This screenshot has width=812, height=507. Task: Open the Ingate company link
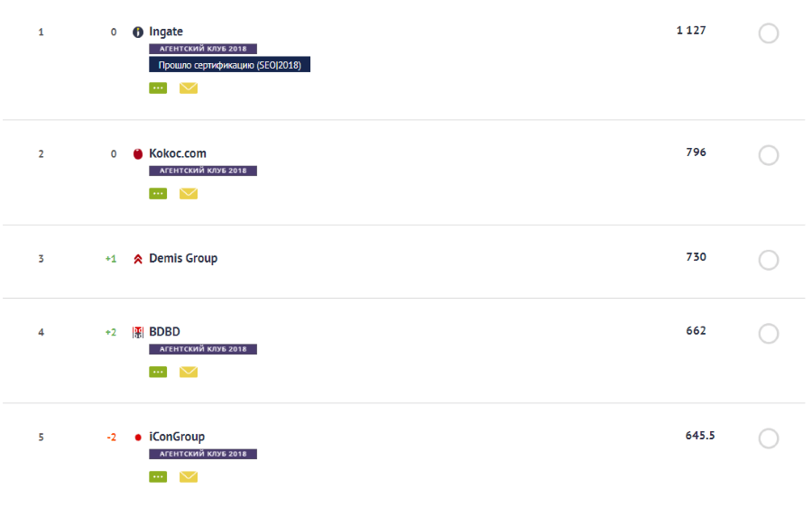[166, 32]
